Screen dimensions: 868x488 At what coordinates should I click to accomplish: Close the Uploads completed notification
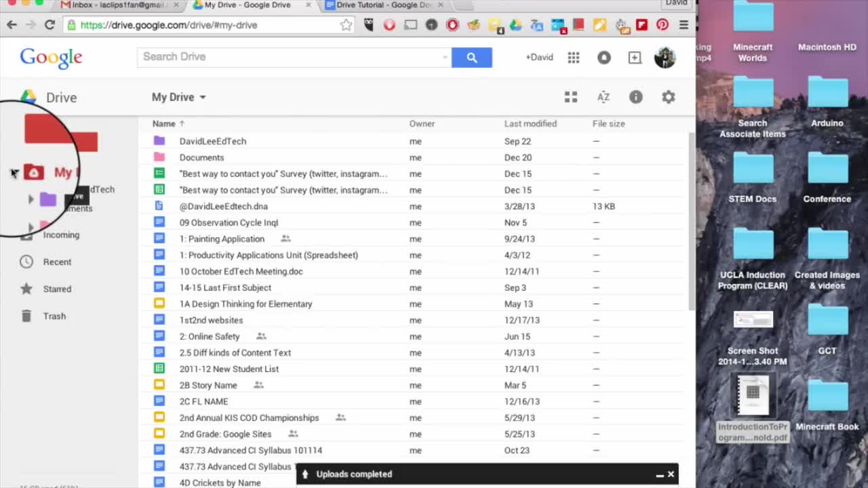coord(671,474)
